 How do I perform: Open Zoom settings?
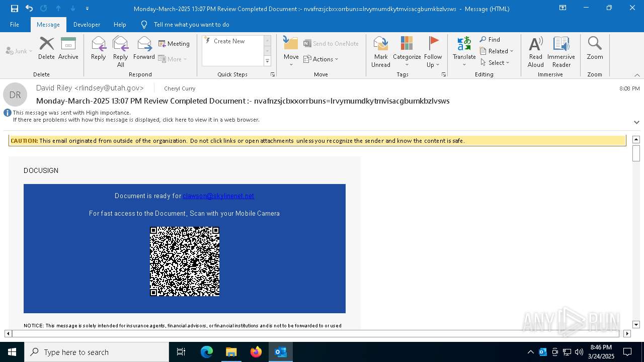[595, 48]
